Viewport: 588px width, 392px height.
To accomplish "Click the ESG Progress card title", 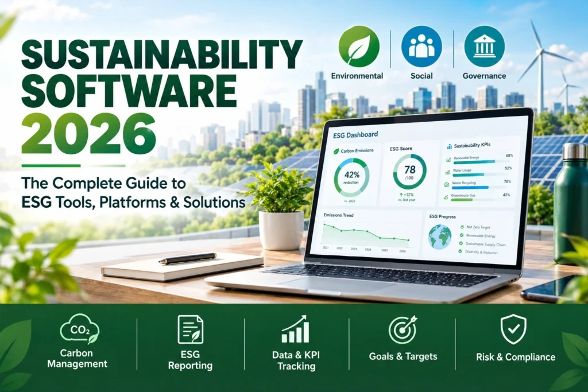I will [443, 216].
